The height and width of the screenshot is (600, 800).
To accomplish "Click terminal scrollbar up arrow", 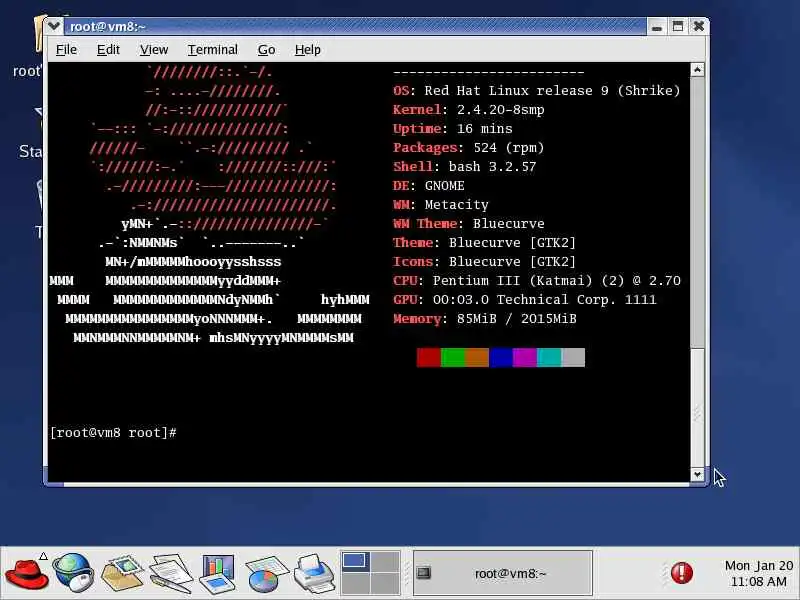I will 697,69.
